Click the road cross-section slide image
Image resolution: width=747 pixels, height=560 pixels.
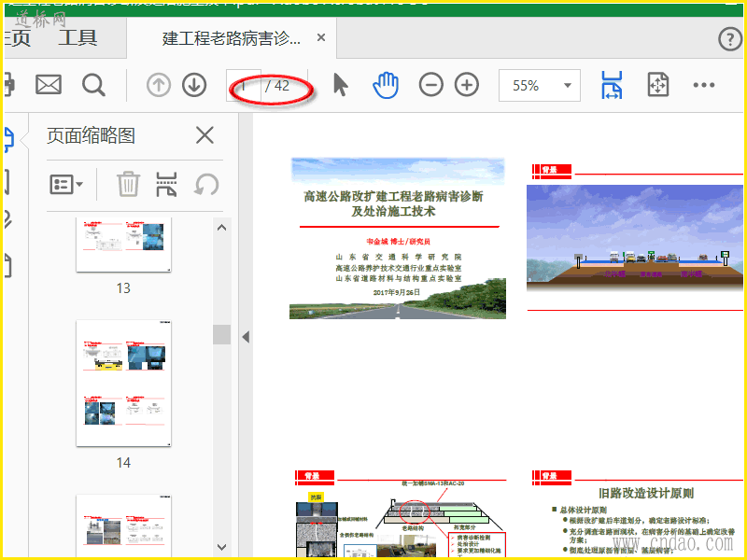tap(635, 238)
